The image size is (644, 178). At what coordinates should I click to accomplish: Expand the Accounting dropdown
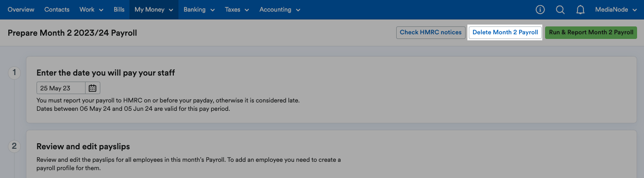tap(280, 10)
